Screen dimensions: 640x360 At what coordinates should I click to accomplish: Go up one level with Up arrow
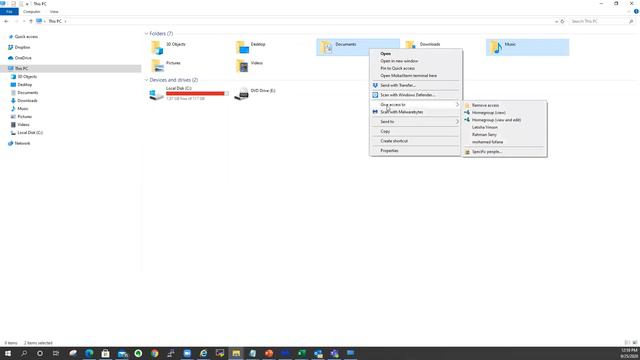point(31,21)
